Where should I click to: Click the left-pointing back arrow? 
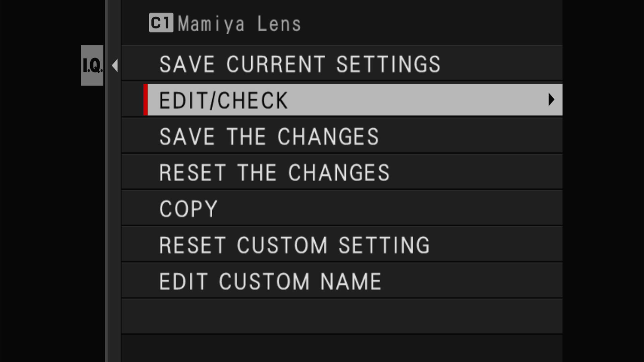tap(115, 65)
